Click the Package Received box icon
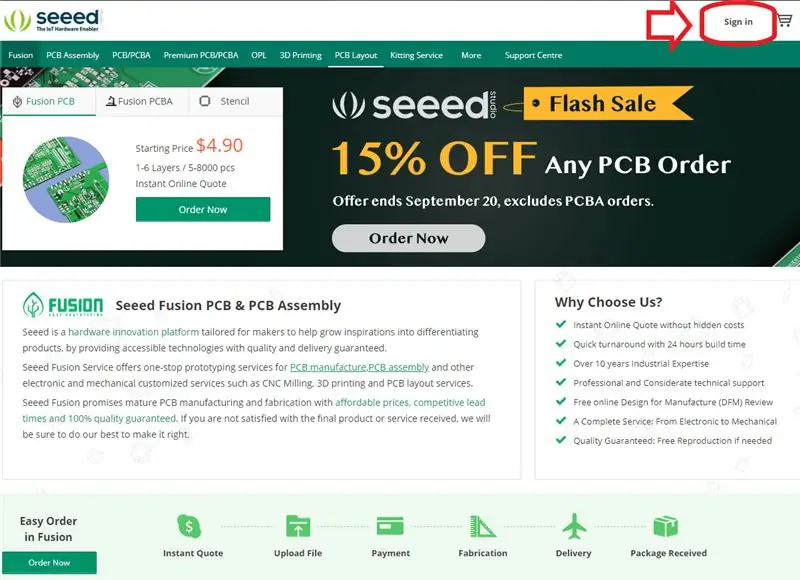Viewport: 800px width, 580px height. click(666, 526)
